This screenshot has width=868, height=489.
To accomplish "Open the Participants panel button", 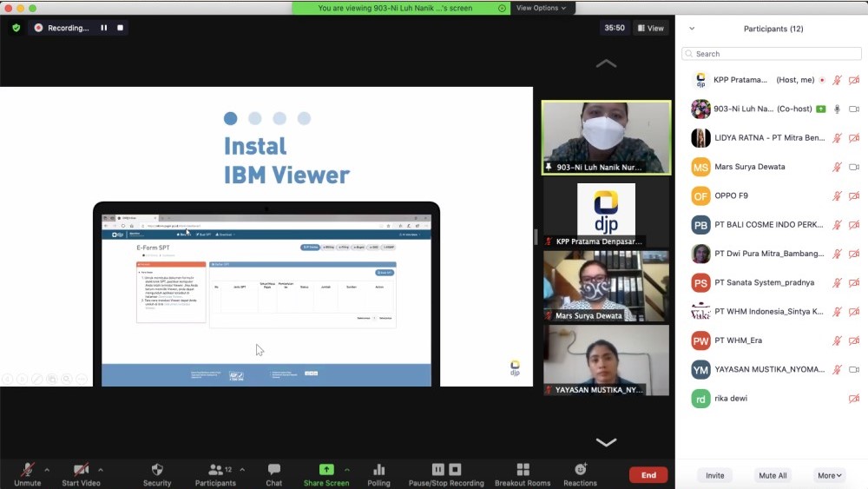I will tap(215, 470).
